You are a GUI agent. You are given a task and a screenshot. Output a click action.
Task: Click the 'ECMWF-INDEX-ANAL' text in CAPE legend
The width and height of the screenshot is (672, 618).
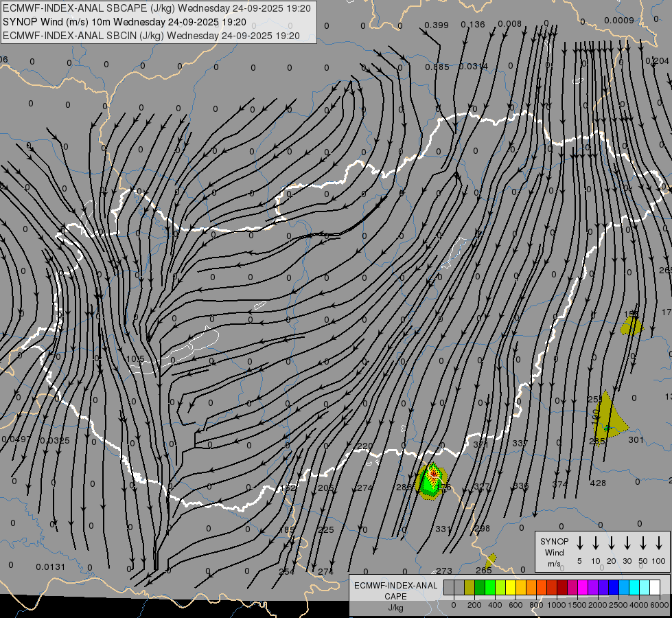(x=395, y=586)
